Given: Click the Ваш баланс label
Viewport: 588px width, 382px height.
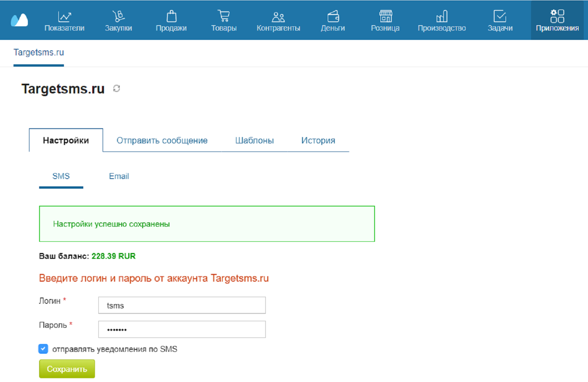Looking at the screenshot, I should [64, 256].
